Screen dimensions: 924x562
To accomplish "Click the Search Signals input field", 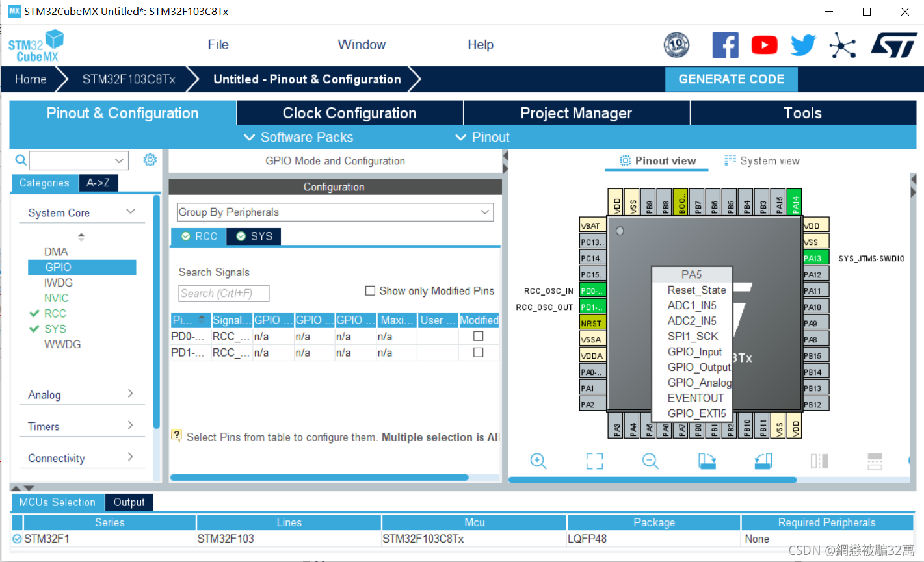I will (x=224, y=294).
